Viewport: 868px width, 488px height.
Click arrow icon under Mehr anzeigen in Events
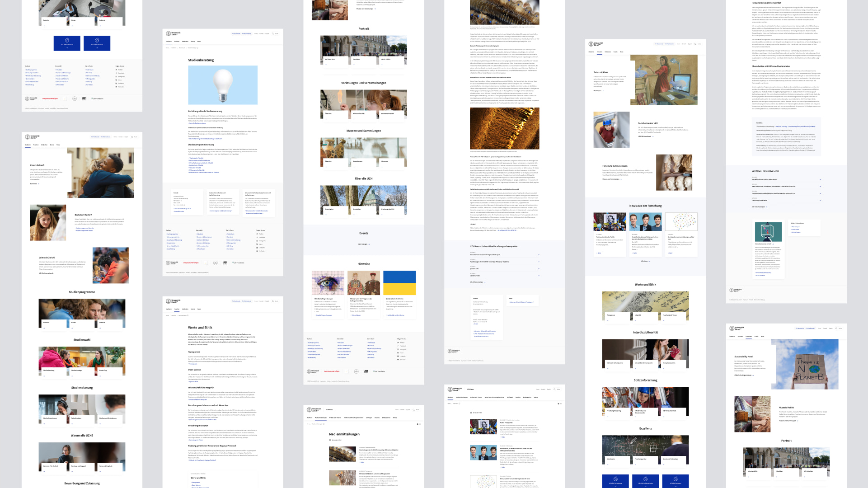point(369,244)
